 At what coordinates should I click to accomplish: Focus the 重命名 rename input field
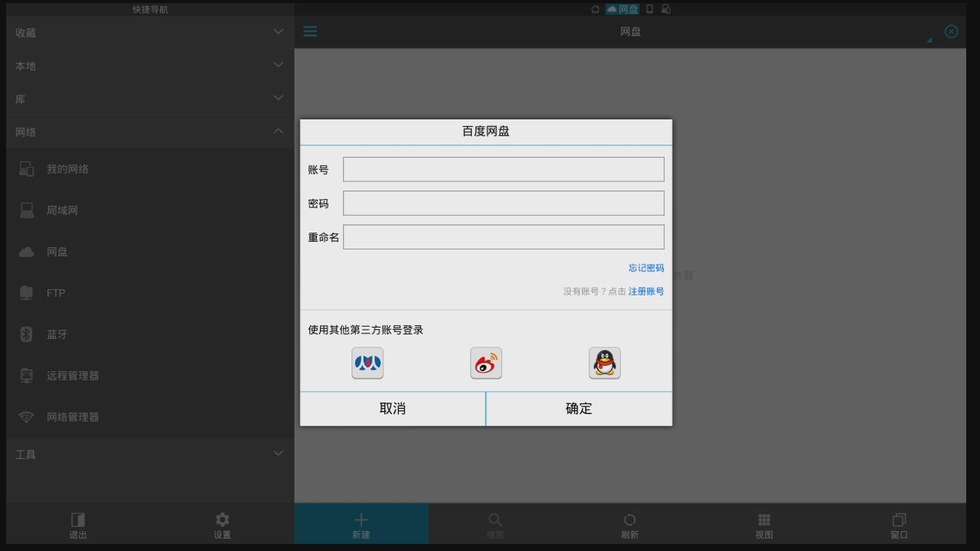coord(504,236)
